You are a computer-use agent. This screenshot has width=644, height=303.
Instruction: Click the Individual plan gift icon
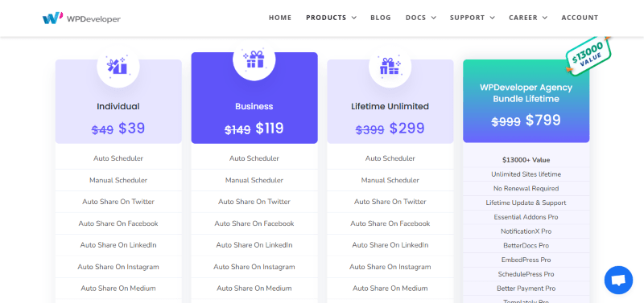(118, 67)
